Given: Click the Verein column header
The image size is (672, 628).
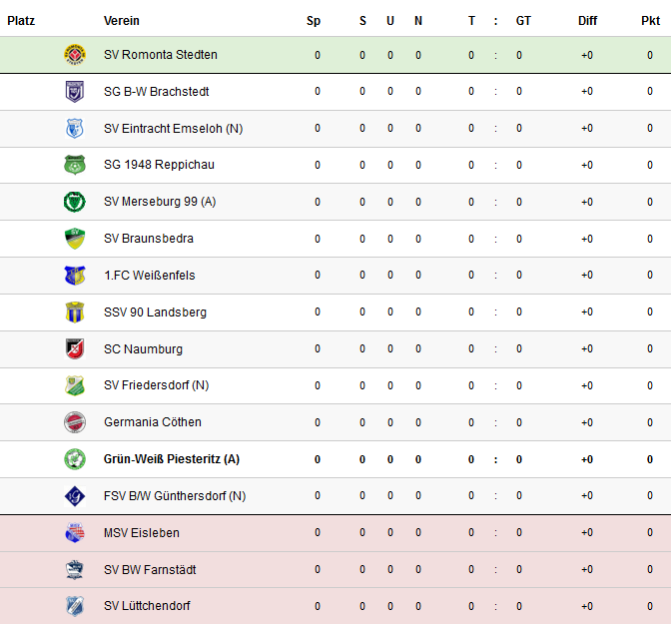Looking at the screenshot, I should pos(121,21).
